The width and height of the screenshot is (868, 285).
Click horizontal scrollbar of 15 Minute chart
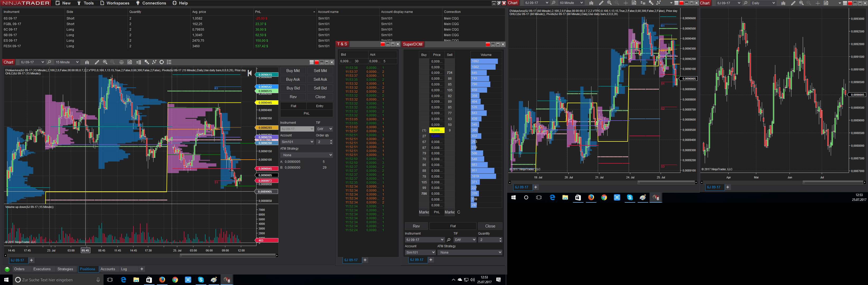tap(228, 256)
